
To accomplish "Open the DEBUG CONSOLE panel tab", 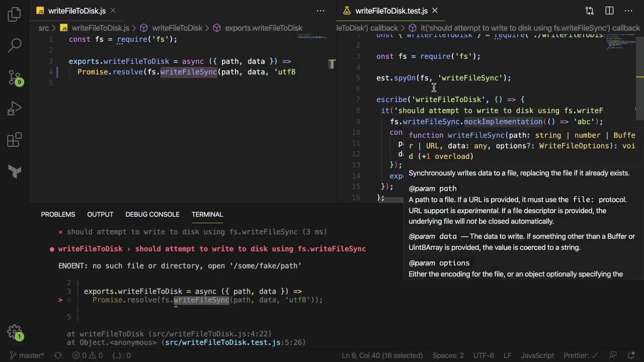I will pyautogui.click(x=152, y=215).
